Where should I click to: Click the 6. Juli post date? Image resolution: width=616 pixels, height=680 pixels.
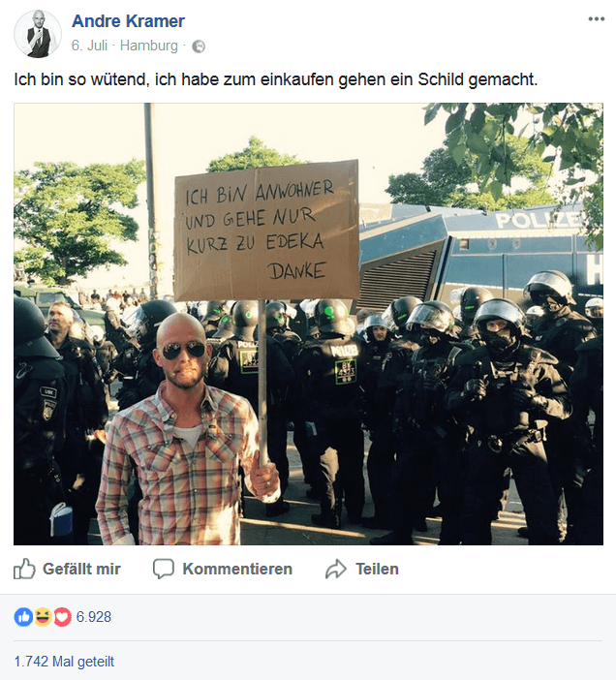[89, 46]
